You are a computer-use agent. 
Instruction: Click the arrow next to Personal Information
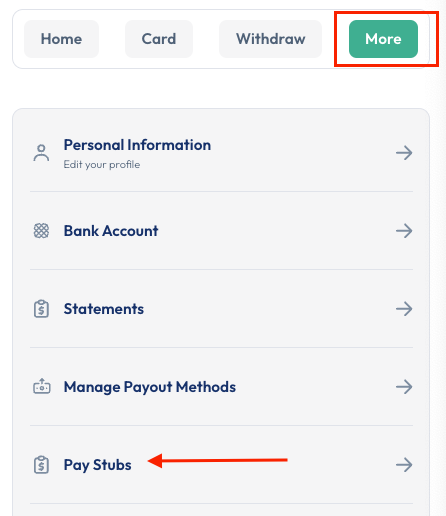pos(404,153)
